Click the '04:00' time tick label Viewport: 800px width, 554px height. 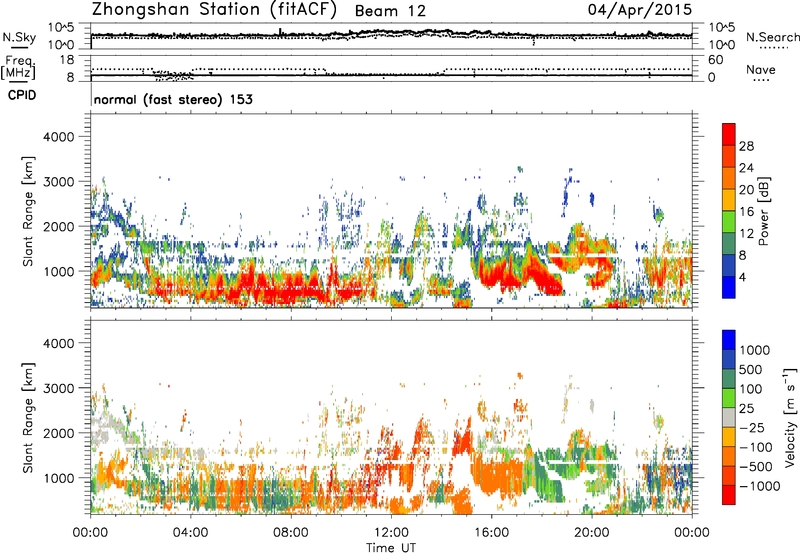pyautogui.click(x=190, y=533)
